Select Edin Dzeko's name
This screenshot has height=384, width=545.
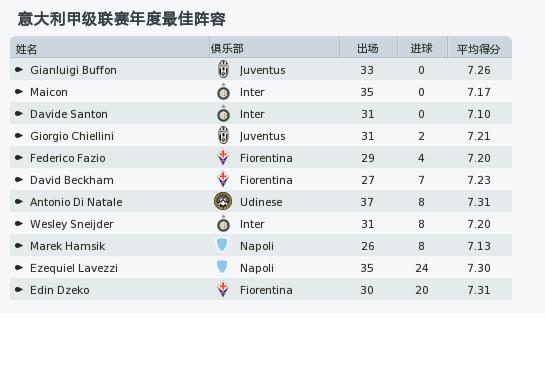click(x=60, y=290)
